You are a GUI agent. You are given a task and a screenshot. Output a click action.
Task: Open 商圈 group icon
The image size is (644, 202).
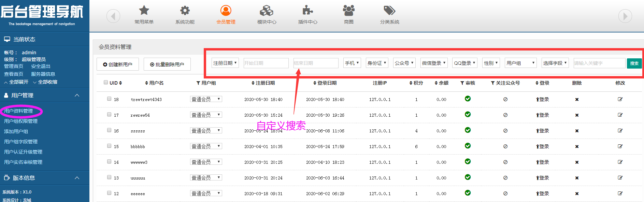(348, 11)
